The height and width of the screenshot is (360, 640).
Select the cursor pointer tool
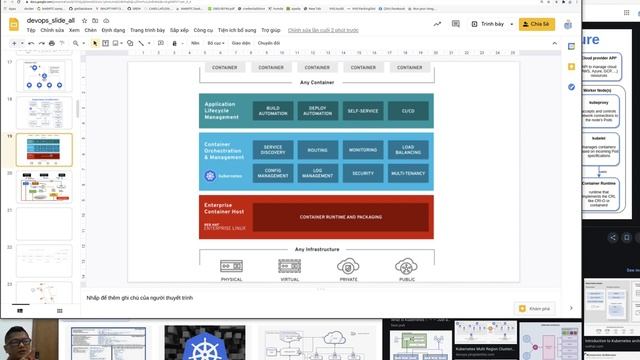[95, 43]
